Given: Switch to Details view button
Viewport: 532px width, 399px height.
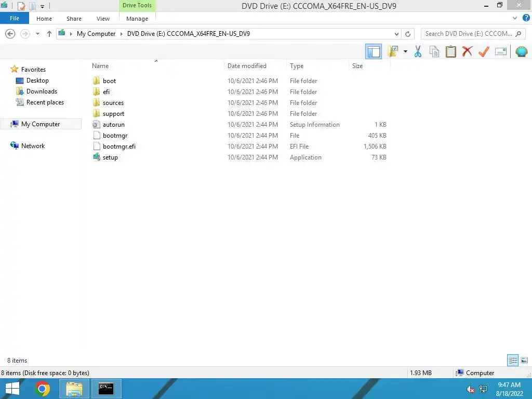Looking at the screenshot, I should pos(513,360).
